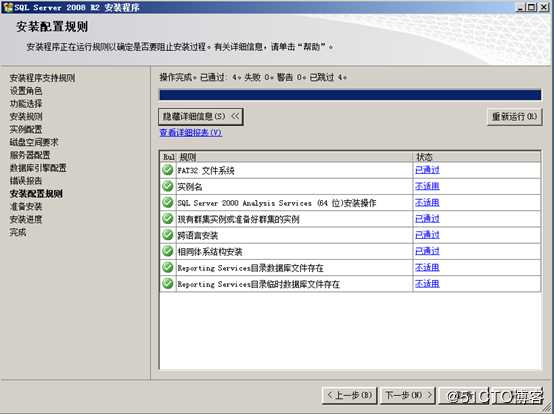This screenshot has height=414, width=554.
Task: Select 功能选择 step in sidebar
Action: click(26, 104)
